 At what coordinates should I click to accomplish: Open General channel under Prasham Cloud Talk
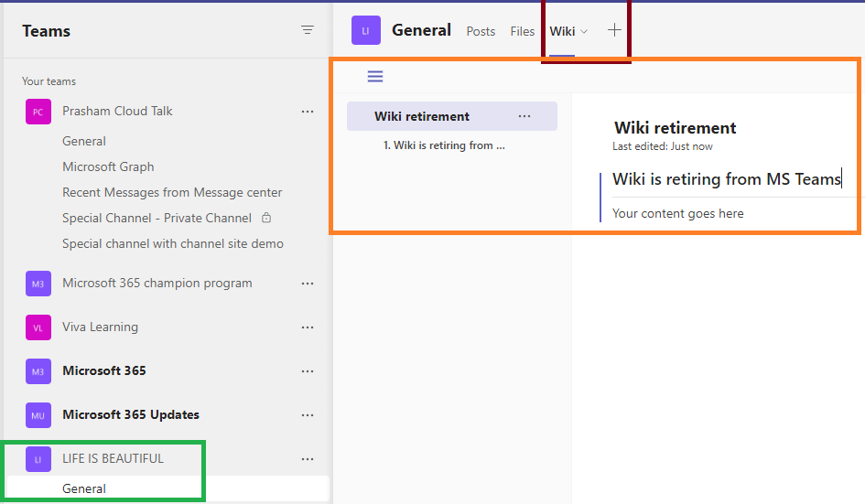(84, 141)
